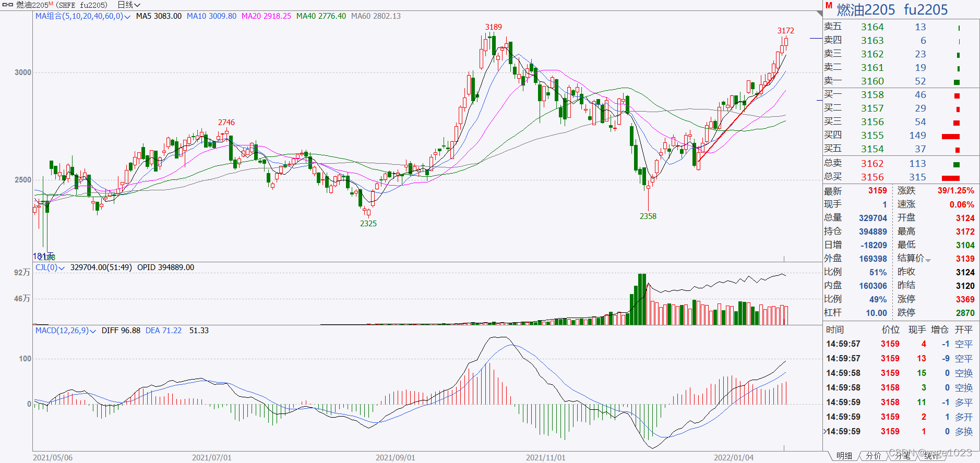
Task: Select the last 14:59:59 多换 tick row
Action: 901,432
